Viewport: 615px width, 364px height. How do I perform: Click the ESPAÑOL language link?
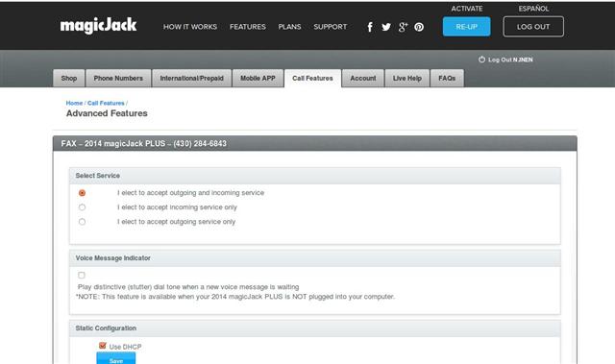click(x=533, y=9)
